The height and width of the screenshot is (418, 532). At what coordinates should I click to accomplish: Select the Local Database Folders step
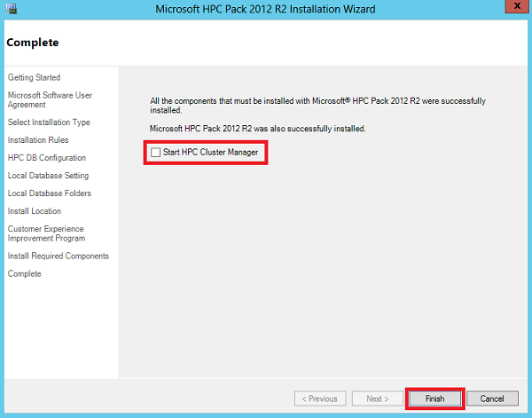(50, 193)
